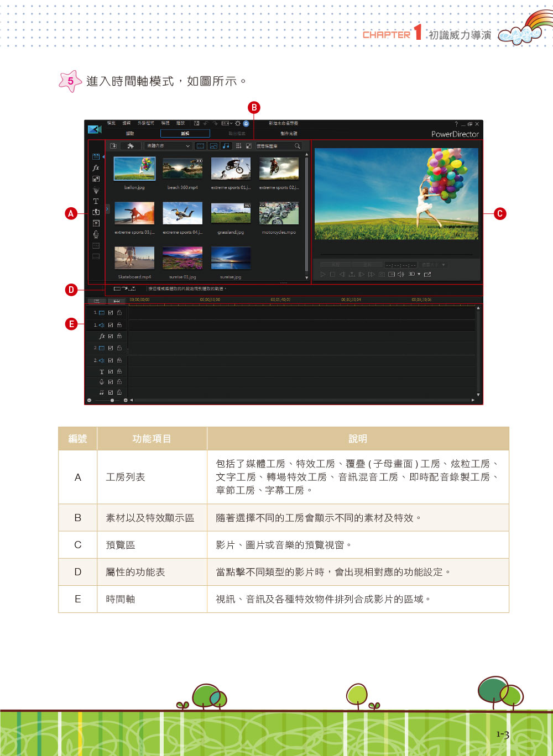The image size is (553, 756).
Task: Open the PiP Objects Room icon
Action: pos(96,179)
